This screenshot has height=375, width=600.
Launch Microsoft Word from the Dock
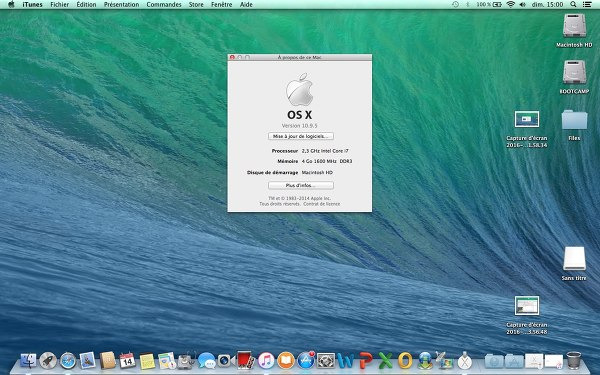[x=346, y=361]
